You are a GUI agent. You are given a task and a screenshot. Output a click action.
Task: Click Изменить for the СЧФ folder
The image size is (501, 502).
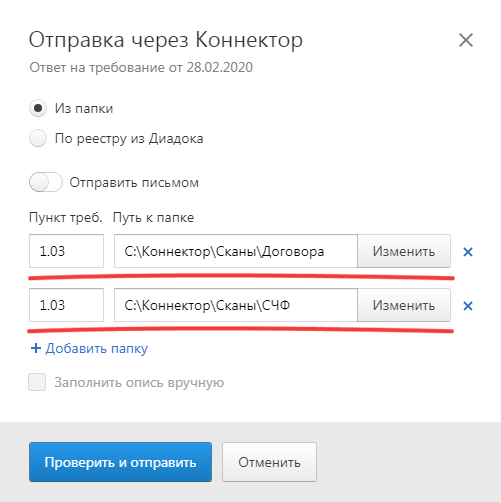pyautogui.click(x=404, y=305)
